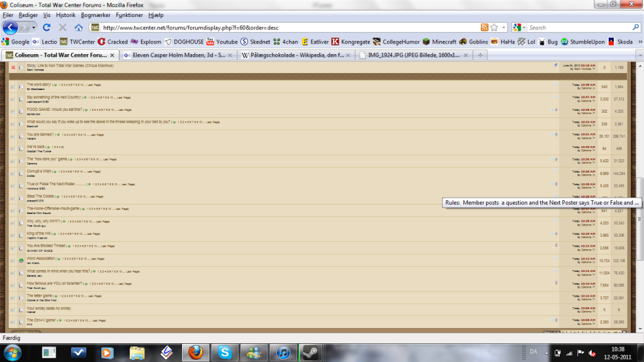Click the search magnifier icon in search box
Viewport: 644px width, 362px height.
click(635, 28)
